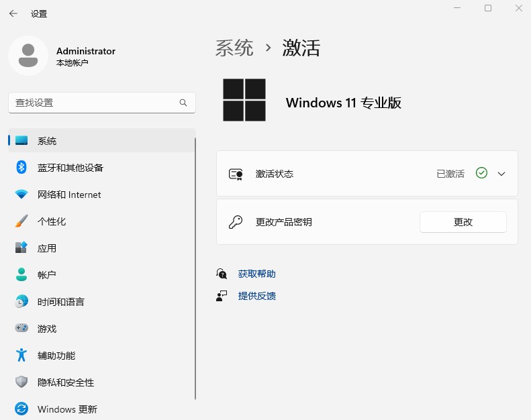Click the gamepad icon beside 游戏

(x=21, y=329)
